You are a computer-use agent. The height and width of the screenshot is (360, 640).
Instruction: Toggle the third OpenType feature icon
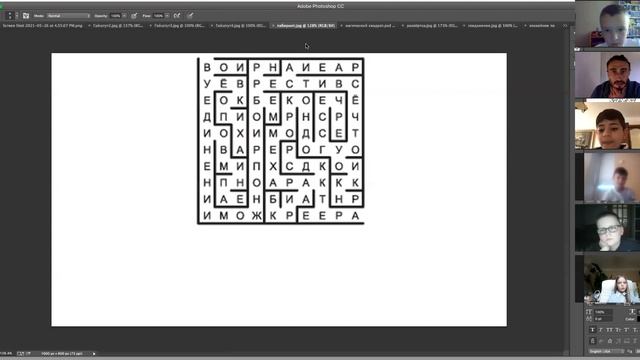(610, 341)
